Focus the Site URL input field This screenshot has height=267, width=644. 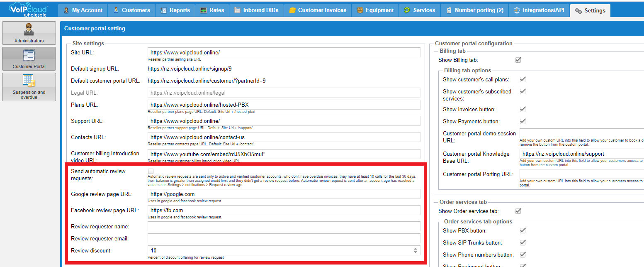coord(284,53)
